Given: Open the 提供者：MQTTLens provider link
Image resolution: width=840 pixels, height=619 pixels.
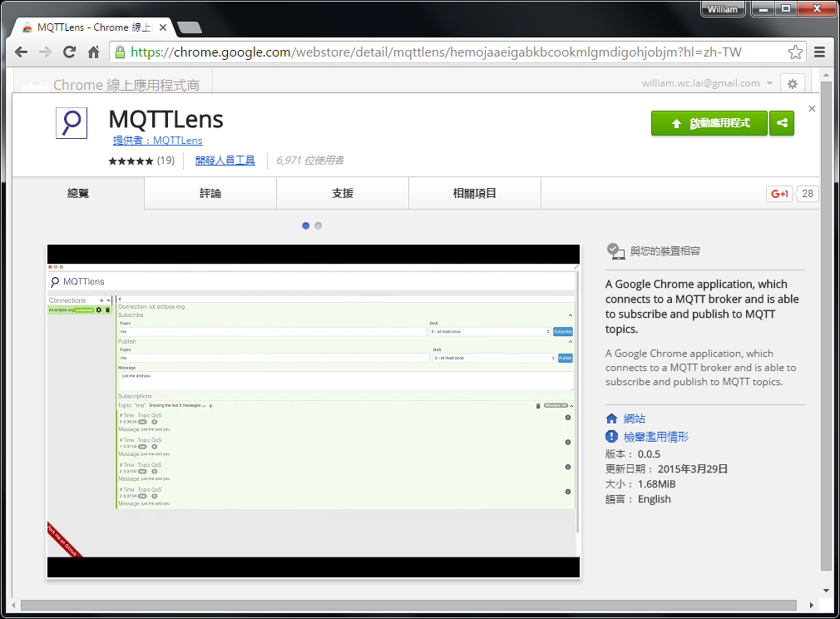Looking at the screenshot, I should pyautogui.click(x=157, y=141).
